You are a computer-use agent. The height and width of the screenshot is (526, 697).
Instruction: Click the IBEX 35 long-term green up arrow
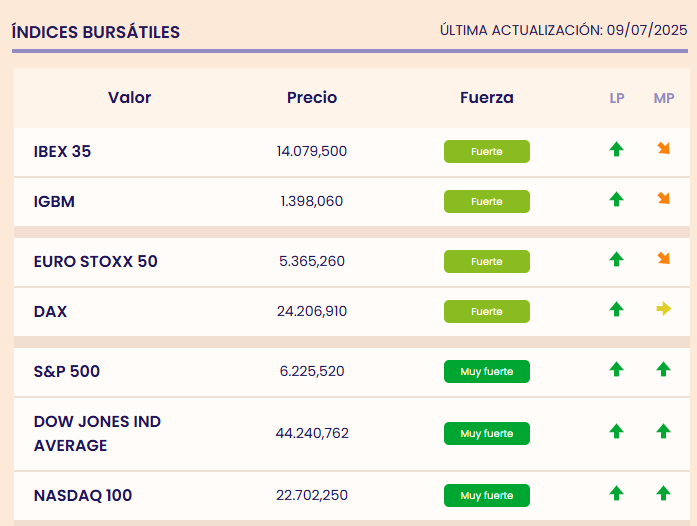(616, 149)
